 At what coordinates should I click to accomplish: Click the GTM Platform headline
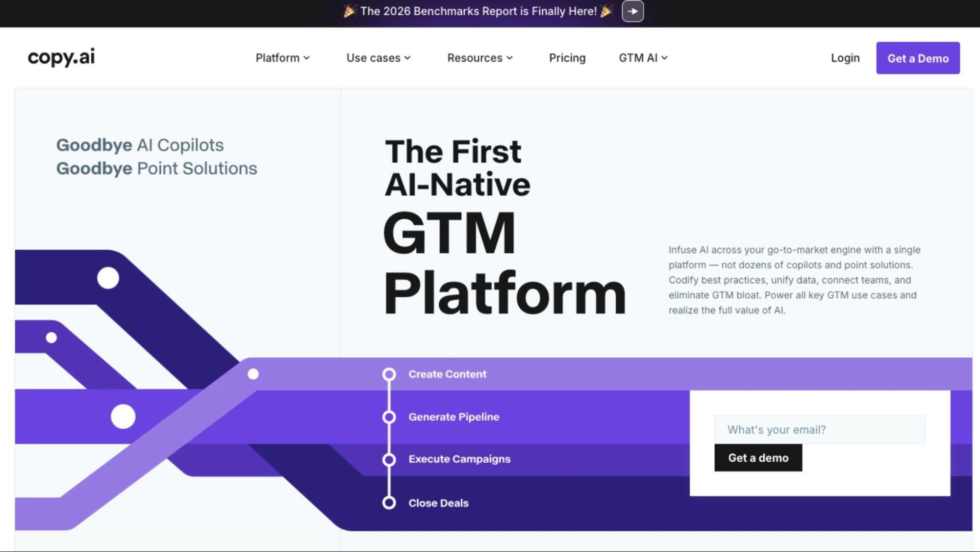coord(504,262)
